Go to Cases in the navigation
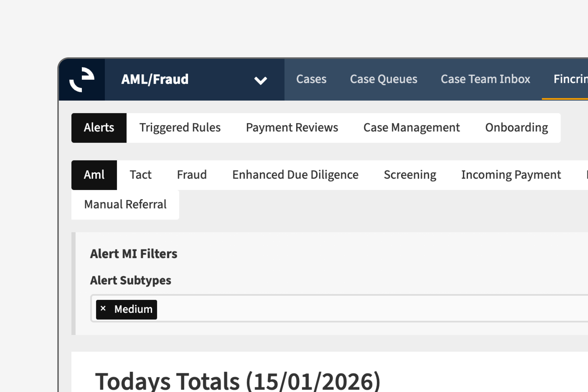 tap(311, 79)
